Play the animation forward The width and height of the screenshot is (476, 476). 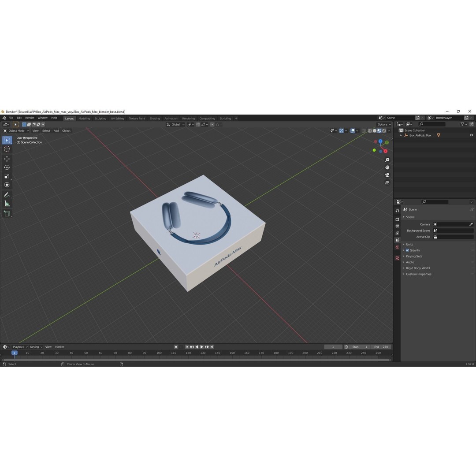pos(202,347)
